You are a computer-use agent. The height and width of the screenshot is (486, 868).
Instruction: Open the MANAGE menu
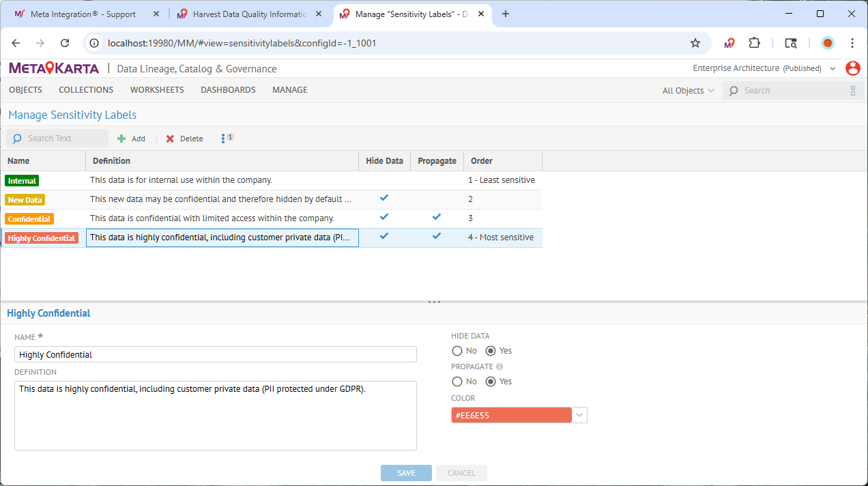point(289,89)
